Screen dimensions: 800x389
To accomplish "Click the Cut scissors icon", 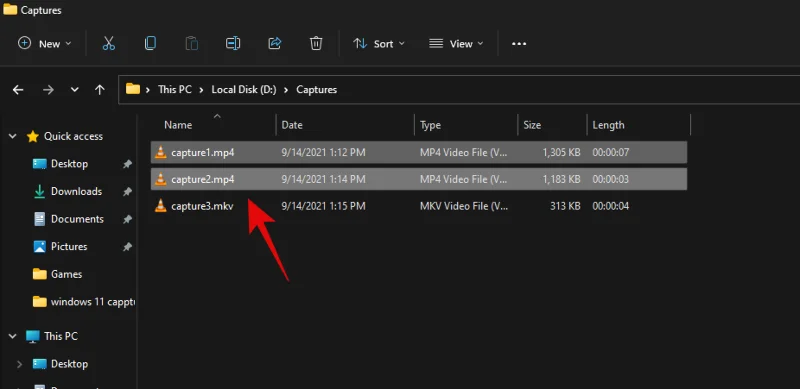I will (109, 43).
